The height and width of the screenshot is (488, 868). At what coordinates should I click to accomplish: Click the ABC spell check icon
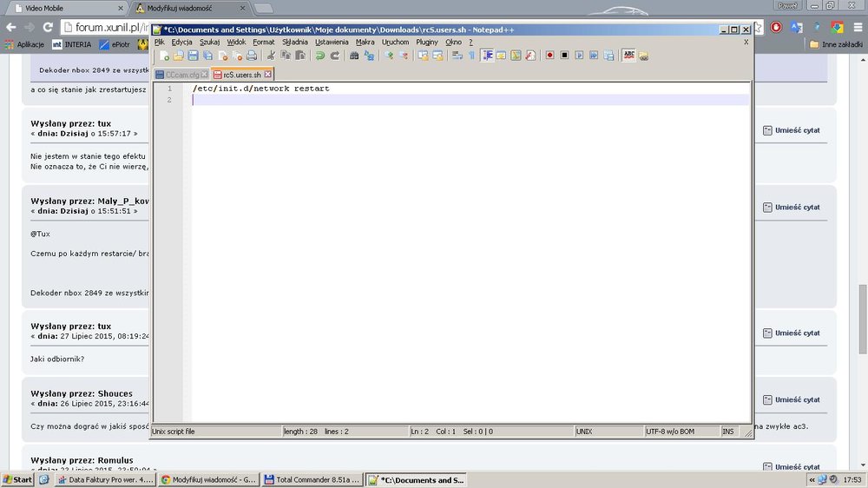[628, 56]
